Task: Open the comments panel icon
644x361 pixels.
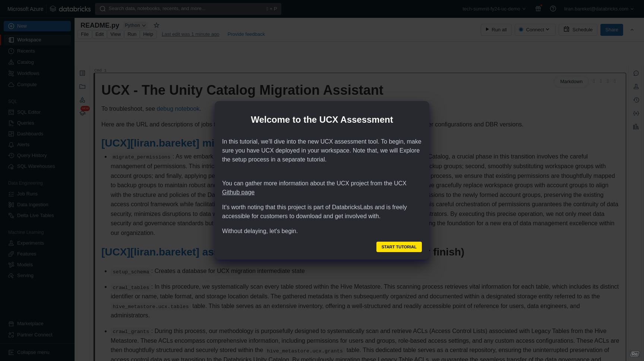Action: pyautogui.click(x=636, y=73)
